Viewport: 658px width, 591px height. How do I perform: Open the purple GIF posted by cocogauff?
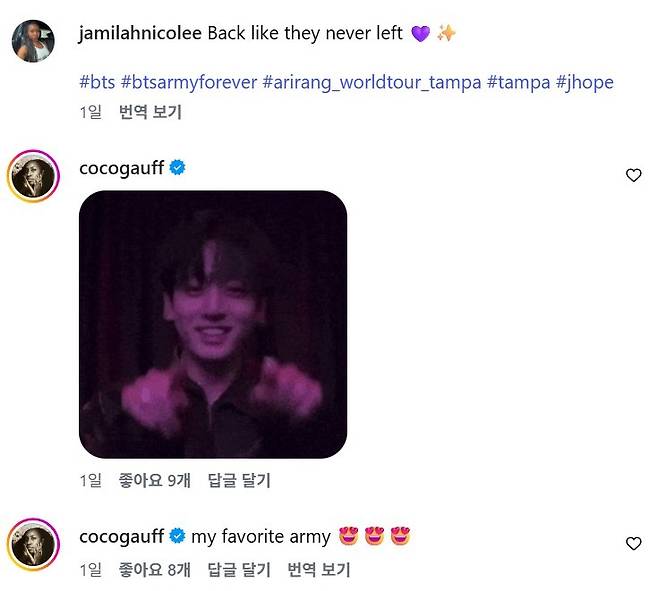(213, 324)
